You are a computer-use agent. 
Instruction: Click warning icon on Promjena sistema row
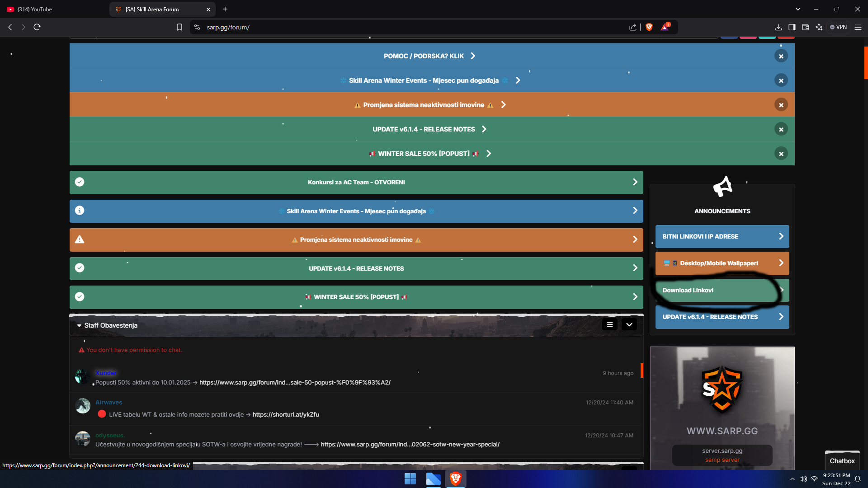(80, 239)
